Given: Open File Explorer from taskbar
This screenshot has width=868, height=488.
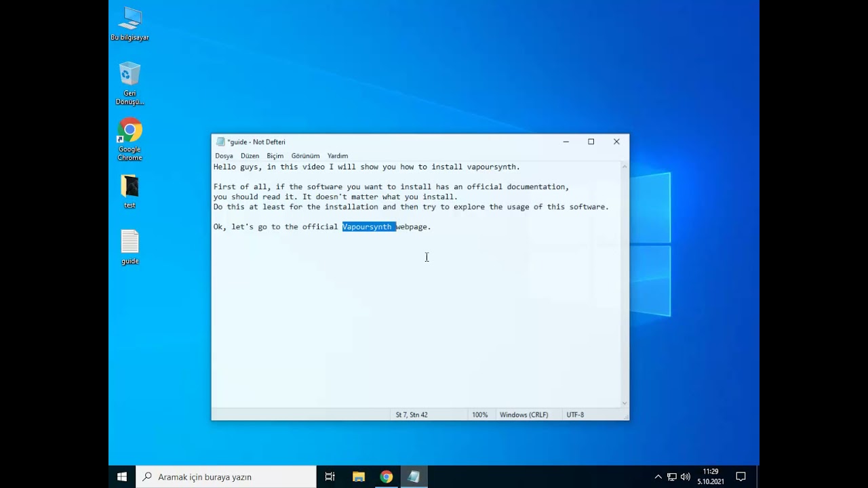Looking at the screenshot, I should pos(359,476).
